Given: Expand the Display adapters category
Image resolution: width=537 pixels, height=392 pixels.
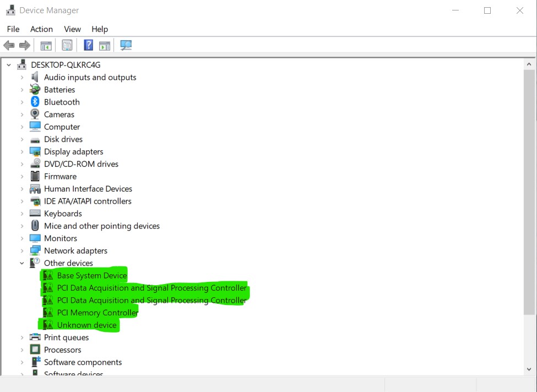Looking at the screenshot, I should 21,151.
